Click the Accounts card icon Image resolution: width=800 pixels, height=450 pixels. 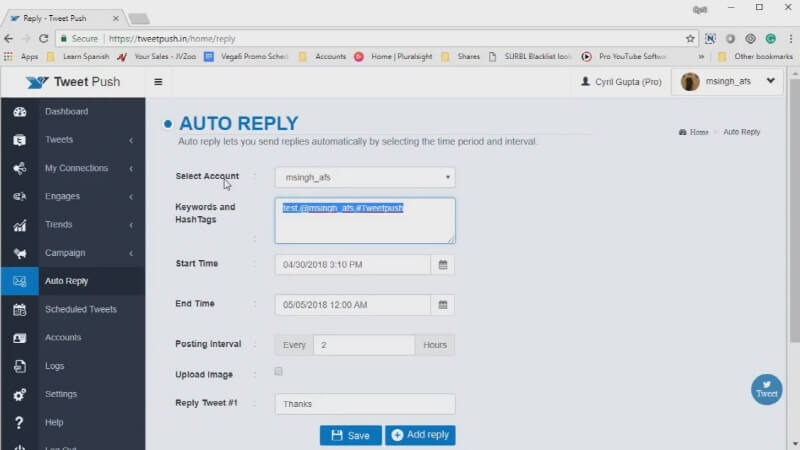[x=19, y=338]
